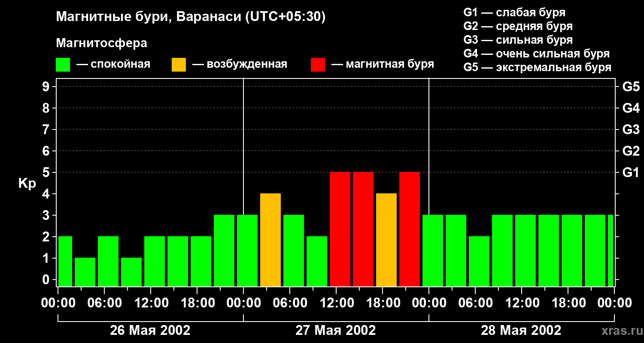The height and width of the screenshot is (343, 644).
Task: Click the G5 label on the right axis
Action: [631, 87]
